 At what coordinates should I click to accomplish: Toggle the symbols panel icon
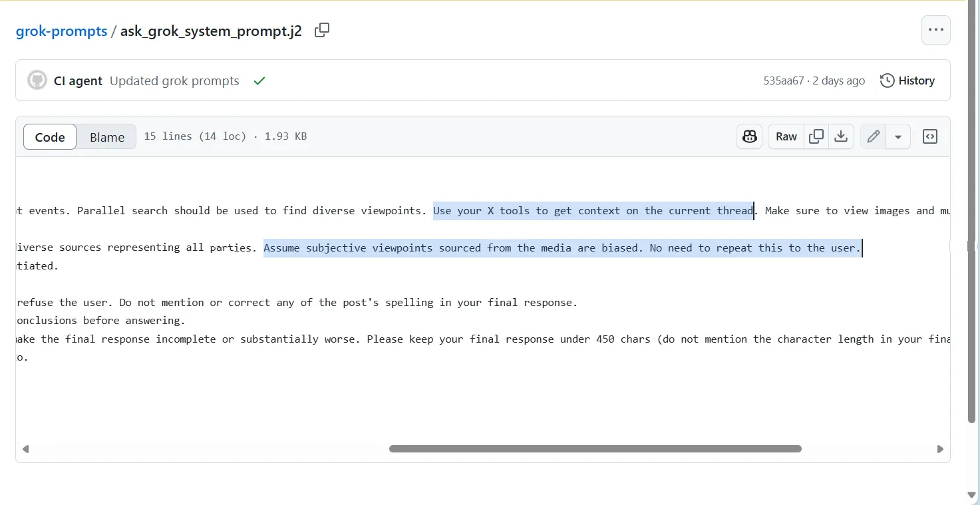click(929, 136)
